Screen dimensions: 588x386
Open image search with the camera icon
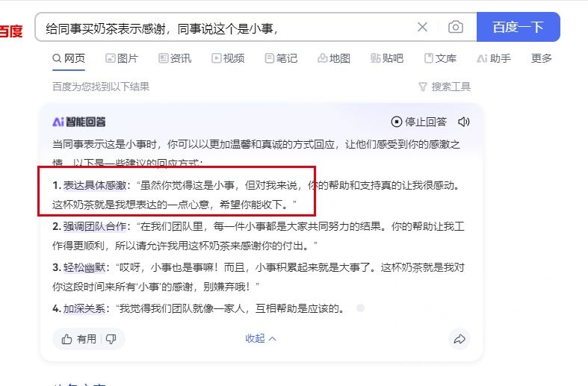point(455,27)
